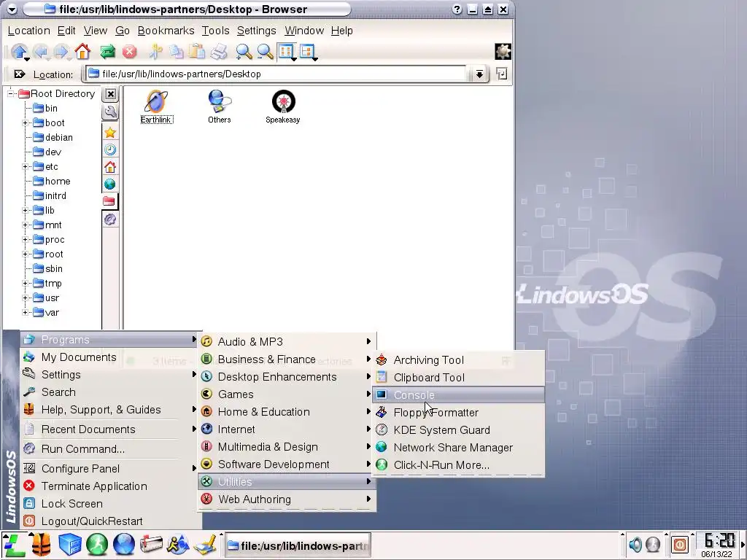Click Lock Screen in the launch menu

[109, 504]
